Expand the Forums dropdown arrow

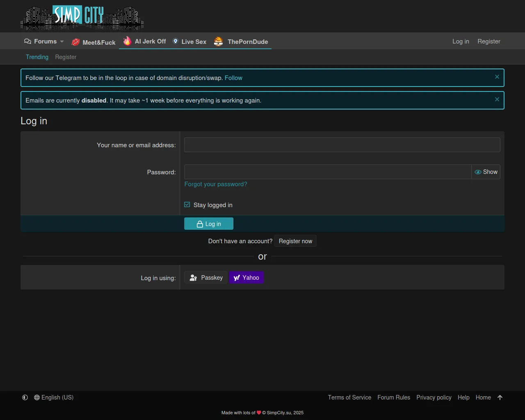(x=62, y=41)
